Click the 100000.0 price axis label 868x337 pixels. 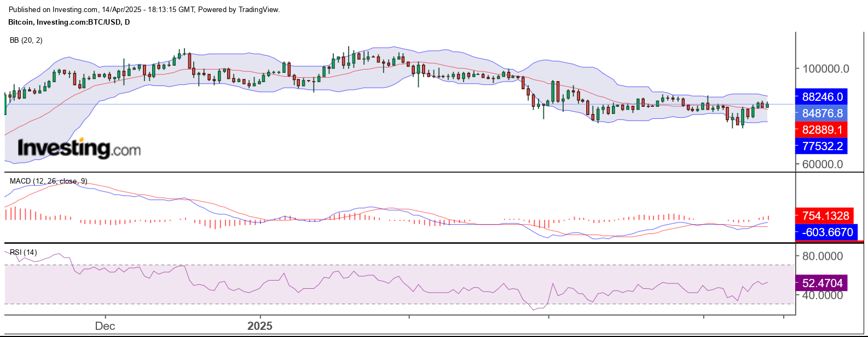point(826,68)
